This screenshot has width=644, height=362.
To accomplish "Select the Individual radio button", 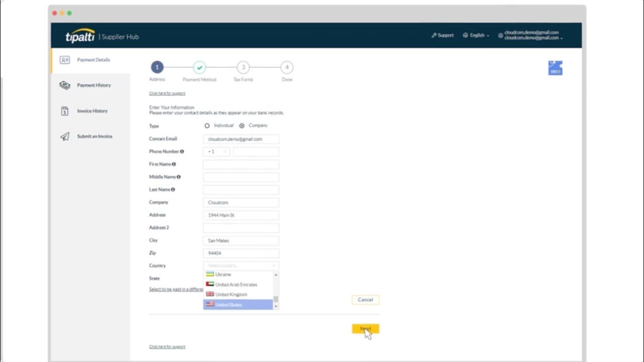I will [x=207, y=125].
